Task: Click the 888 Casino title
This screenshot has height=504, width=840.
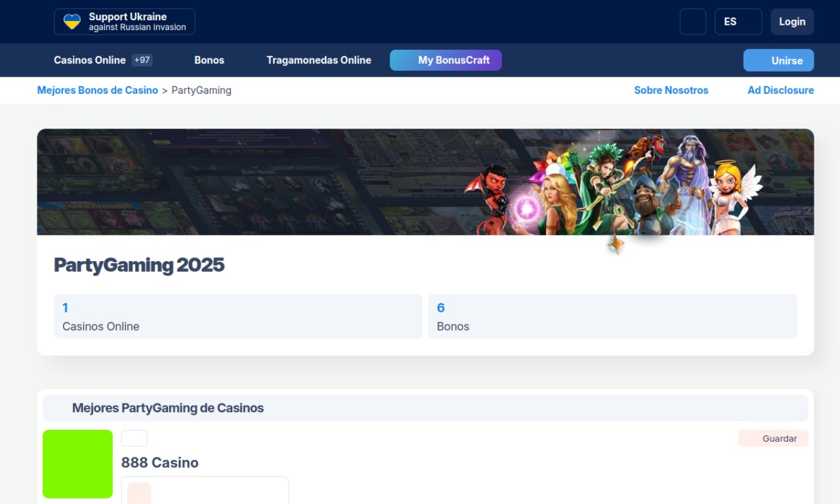Action: coord(160,463)
